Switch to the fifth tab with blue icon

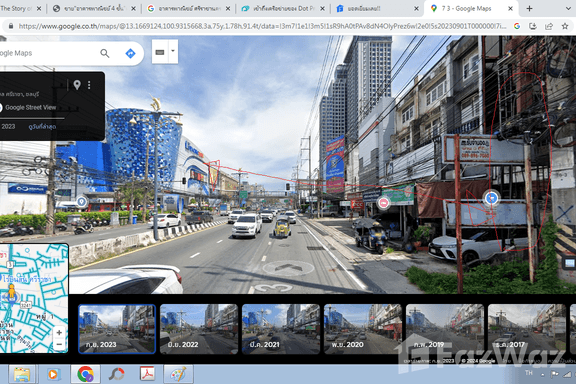point(377,8)
